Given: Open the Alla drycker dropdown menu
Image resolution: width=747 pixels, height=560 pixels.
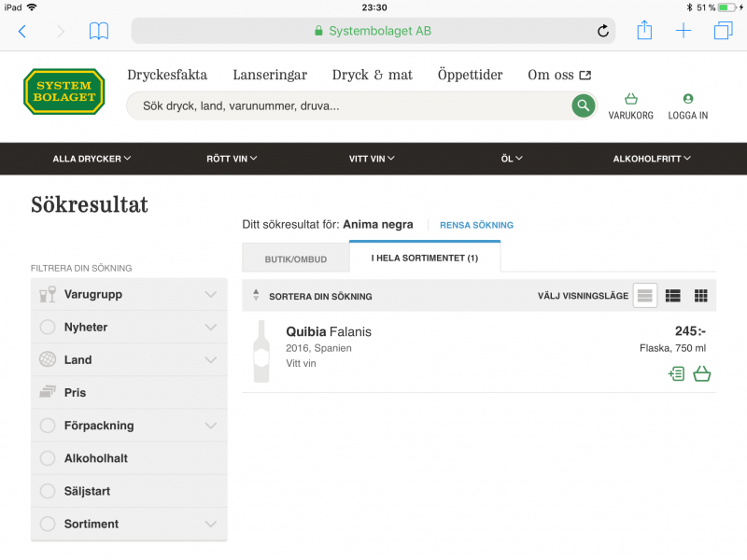Looking at the screenshot, I should coord(92,159).
